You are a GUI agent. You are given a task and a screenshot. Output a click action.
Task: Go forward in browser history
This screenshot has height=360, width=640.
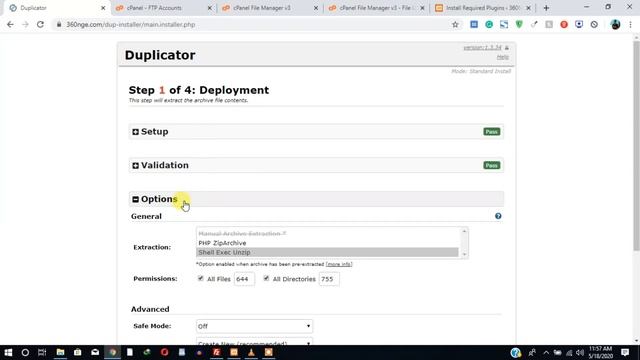click(x=25, y=24)
